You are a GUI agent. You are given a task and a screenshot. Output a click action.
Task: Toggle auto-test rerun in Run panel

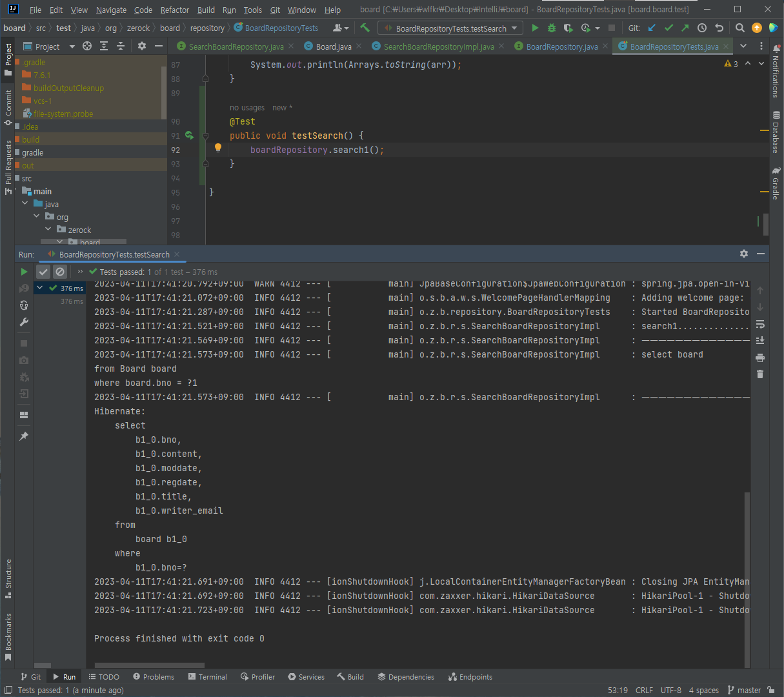click(x=24, y=305)
